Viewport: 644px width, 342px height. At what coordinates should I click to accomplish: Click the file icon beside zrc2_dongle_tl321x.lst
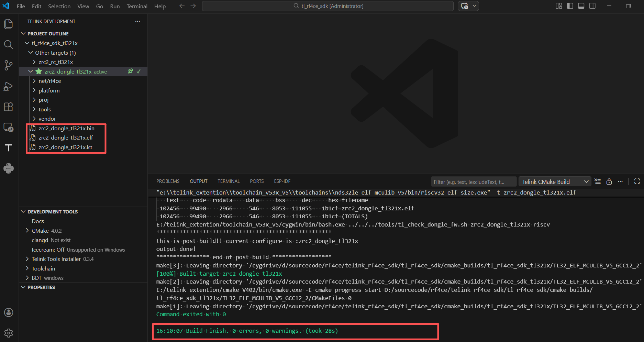(33, 147)
